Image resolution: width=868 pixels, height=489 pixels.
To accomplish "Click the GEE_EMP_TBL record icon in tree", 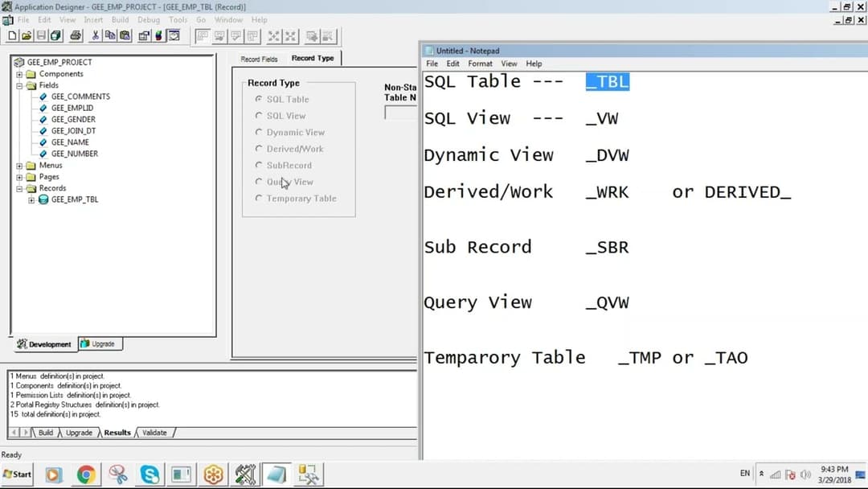I will [x=44, y=199].
